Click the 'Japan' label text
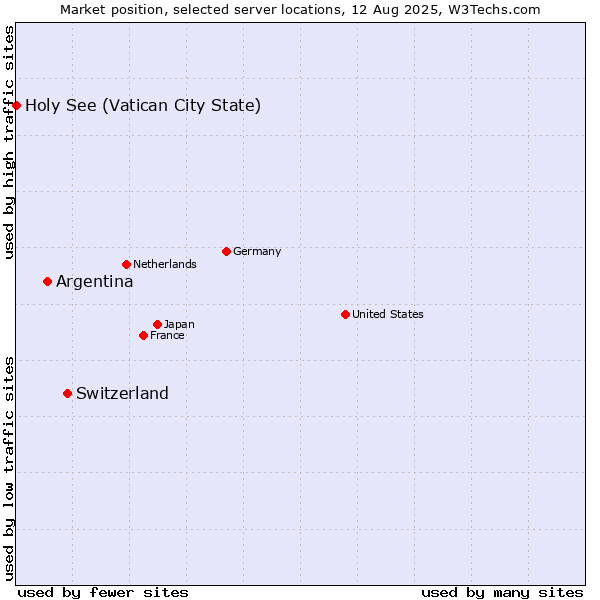The width and height of the screenshot is (600, 600). [x=179, y=324]
